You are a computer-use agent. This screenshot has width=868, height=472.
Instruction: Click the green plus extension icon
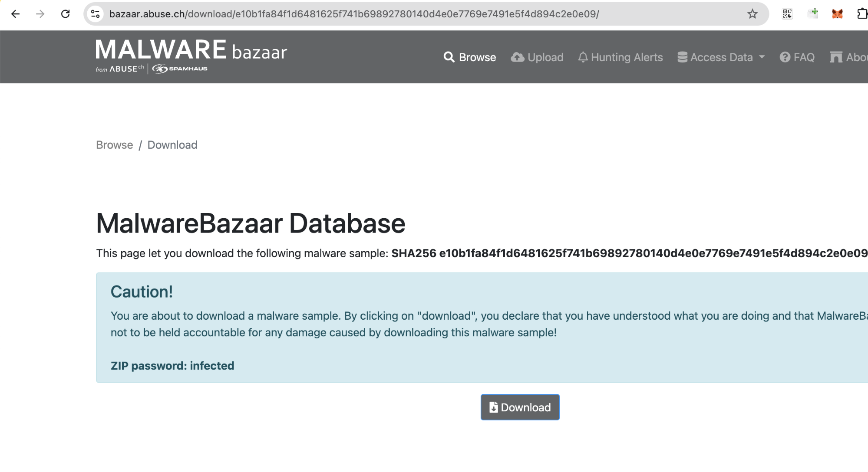point(812,13)
